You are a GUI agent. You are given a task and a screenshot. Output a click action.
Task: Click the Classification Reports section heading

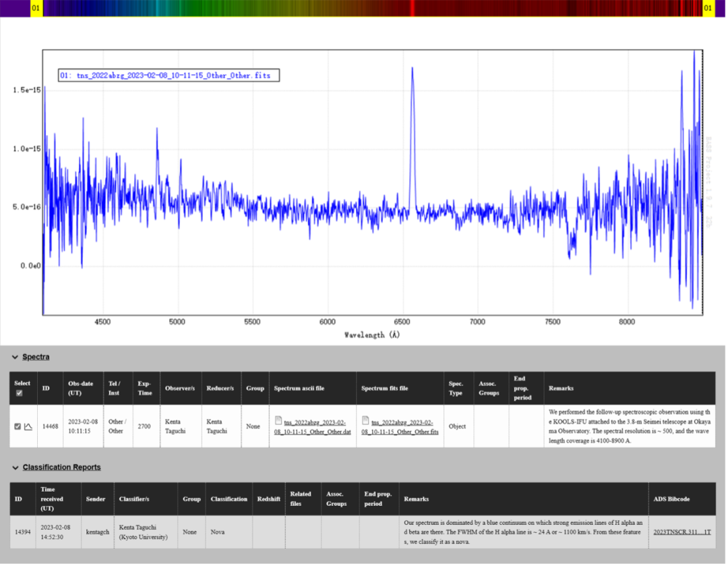(x=61, y=468)
